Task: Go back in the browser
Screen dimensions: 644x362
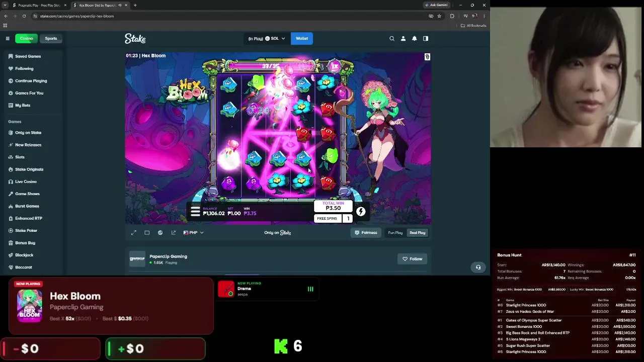Action: (6, 16)
